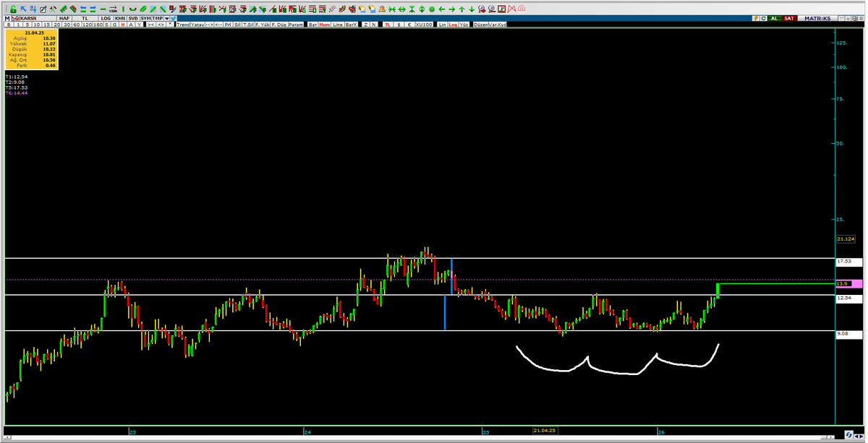Viewport: 868px width, 443px height.
Task: Click the 21.04.25 date marker on axis
Action: click(x=545, y=431)
